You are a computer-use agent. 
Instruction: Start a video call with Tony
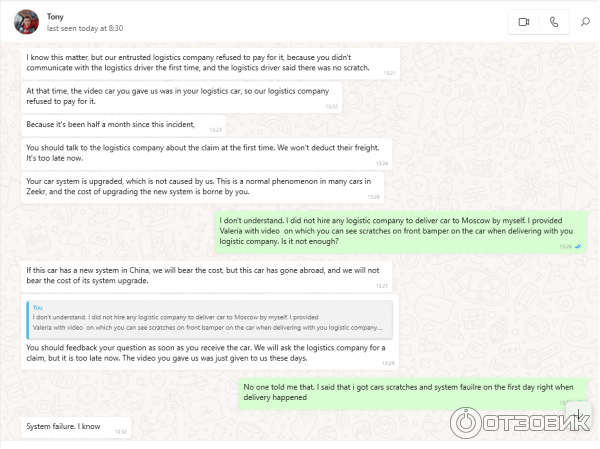[x=523, y=21]
